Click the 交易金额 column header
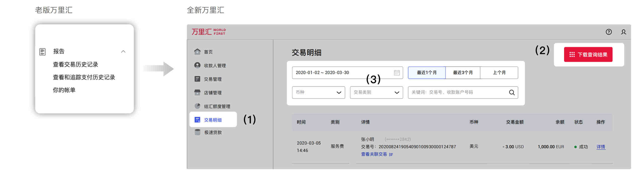The width and height of the screenshot is (644, 185). pyautogui.click(x=515, y=122)
